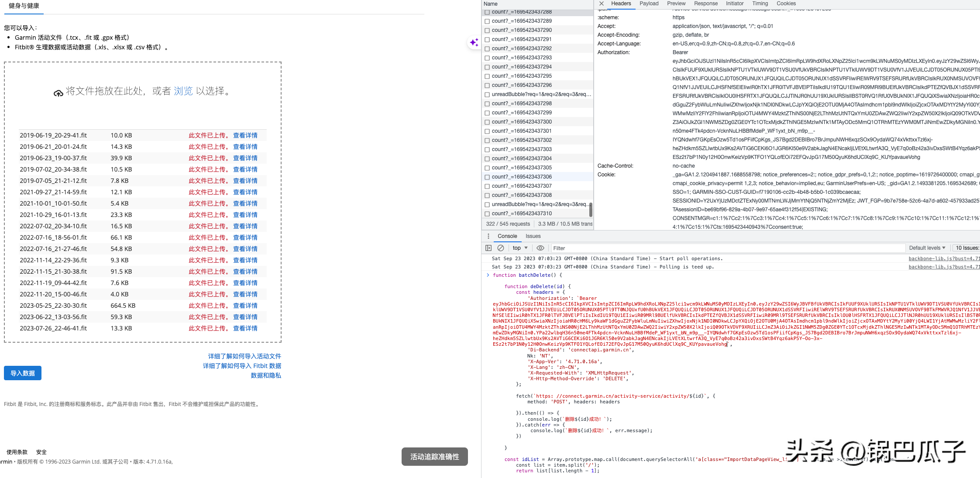Create a live expression with the eye icon
Screen dimensions: 980x478
540,248
